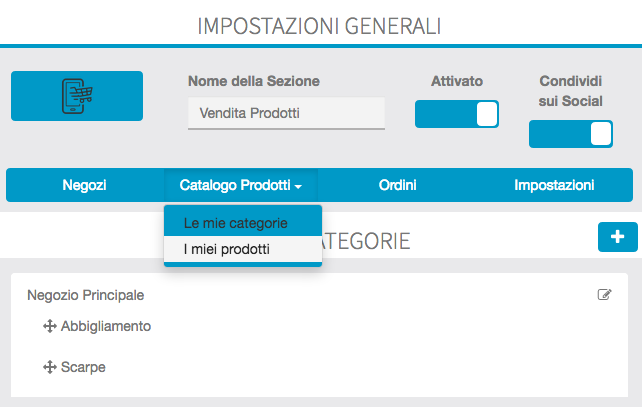Select the Scarpe category name
642x407 pixels.
click(83, 367)
